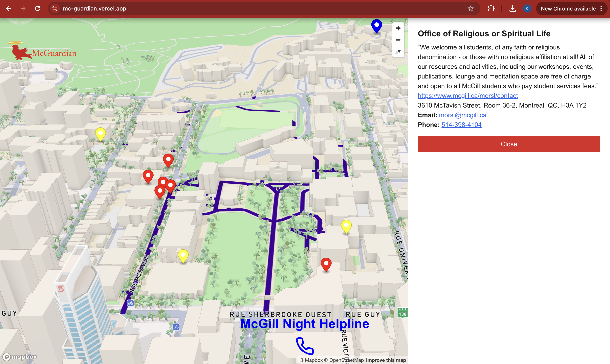Click the yellow pin near Rue McTavish label
Viewport: 610px width, 364px height.
click(183, 255)
